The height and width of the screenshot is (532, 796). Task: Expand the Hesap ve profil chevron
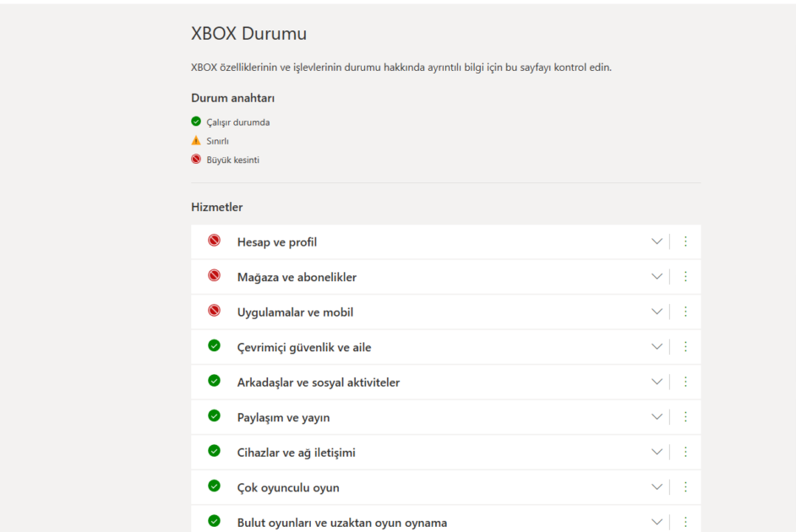[657, 242]
